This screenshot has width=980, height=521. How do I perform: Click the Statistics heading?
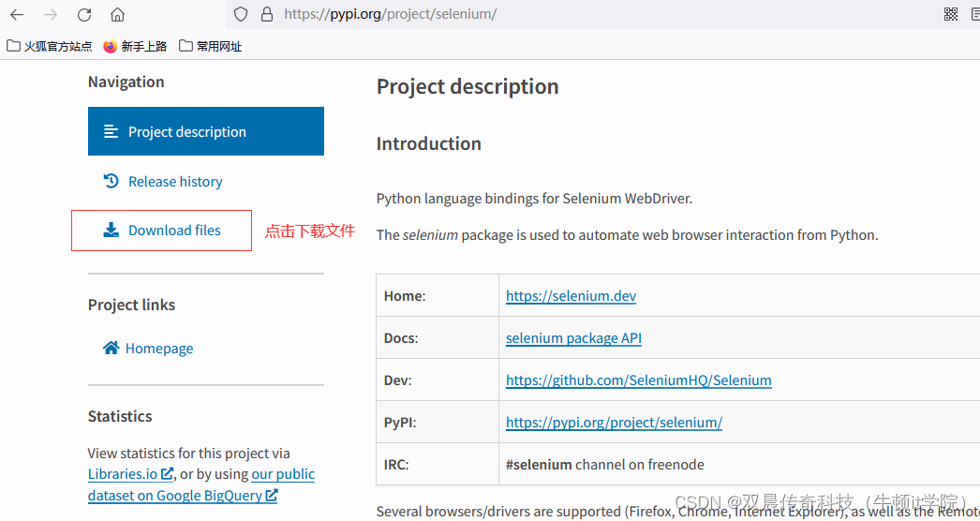[x=119, y=417]
